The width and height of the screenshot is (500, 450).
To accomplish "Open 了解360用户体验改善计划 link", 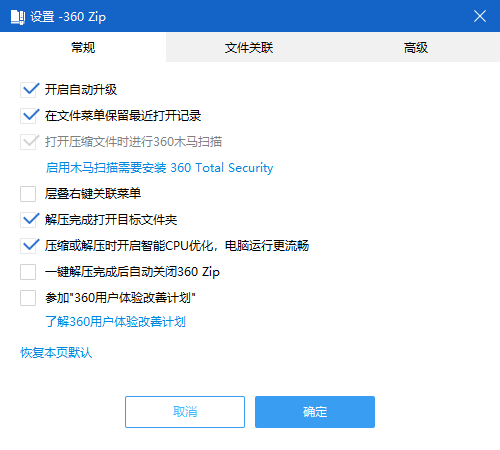I will 115,322.
